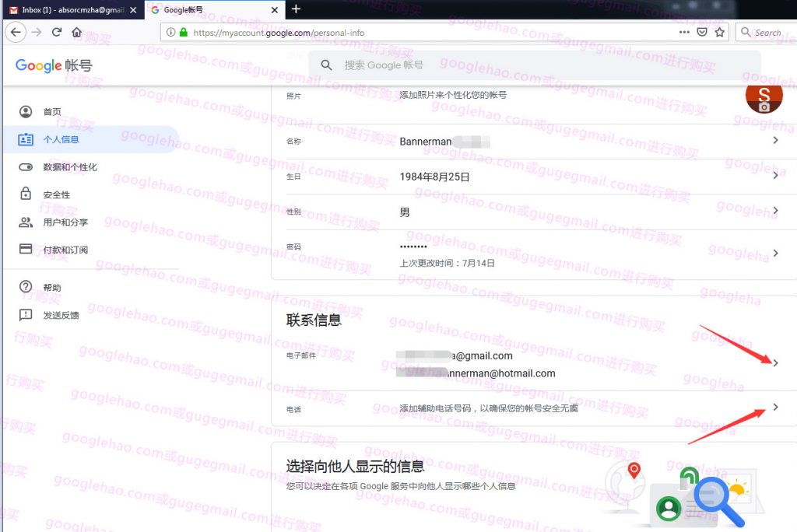This screenshot has width=797, height=532.
Task: Click the hotmail.com email address
Action: coord(476,373)
